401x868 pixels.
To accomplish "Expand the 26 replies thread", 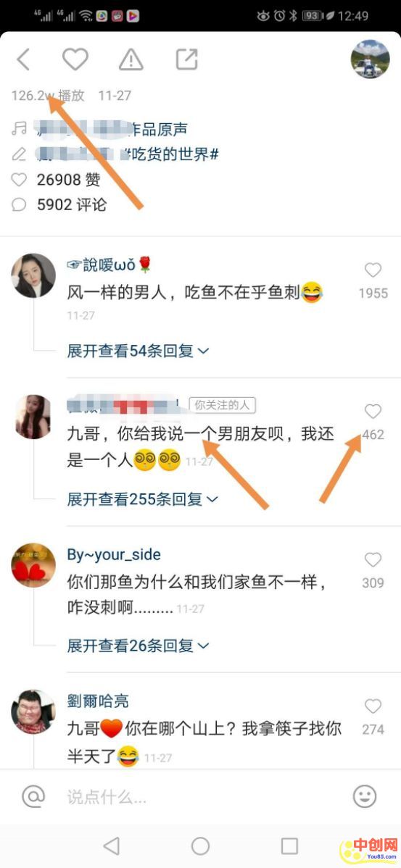I will pyautogui.click(x=139, y=645).
